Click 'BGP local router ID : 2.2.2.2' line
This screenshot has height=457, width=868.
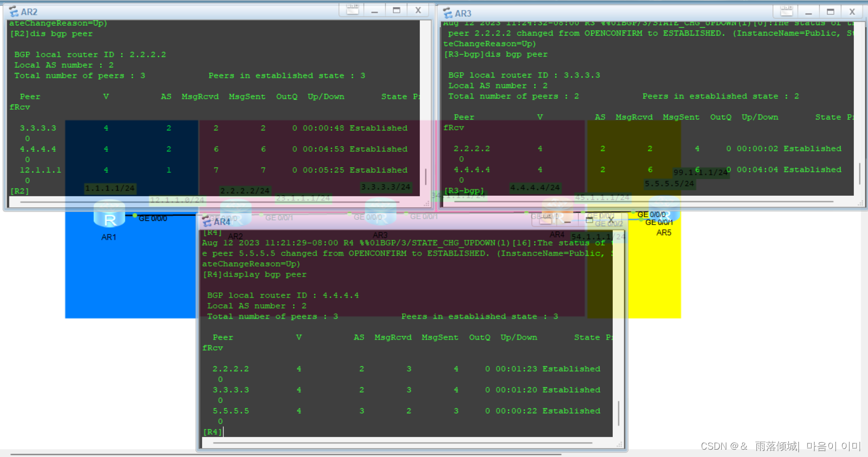pos(90,55)
